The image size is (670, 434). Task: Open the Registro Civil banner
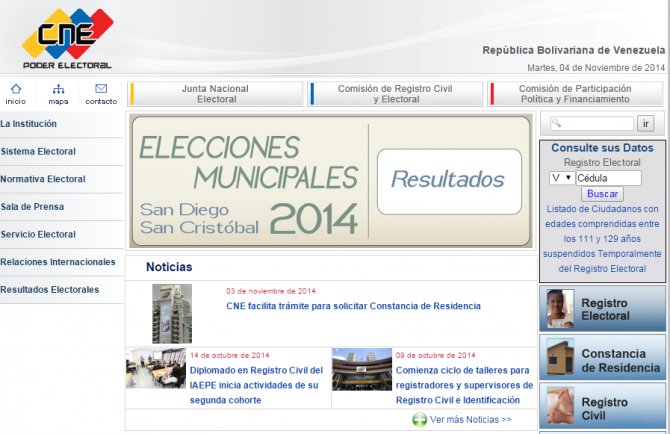(603, 408)
